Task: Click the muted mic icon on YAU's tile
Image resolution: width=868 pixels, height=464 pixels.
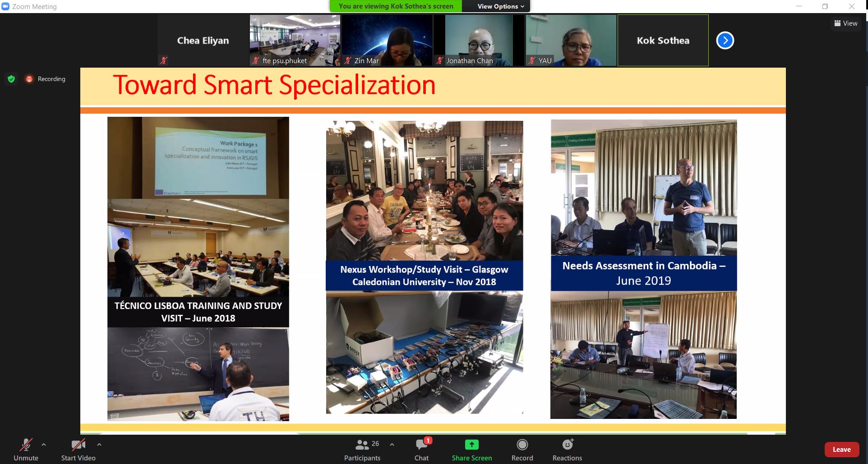Action: [532, 60]
